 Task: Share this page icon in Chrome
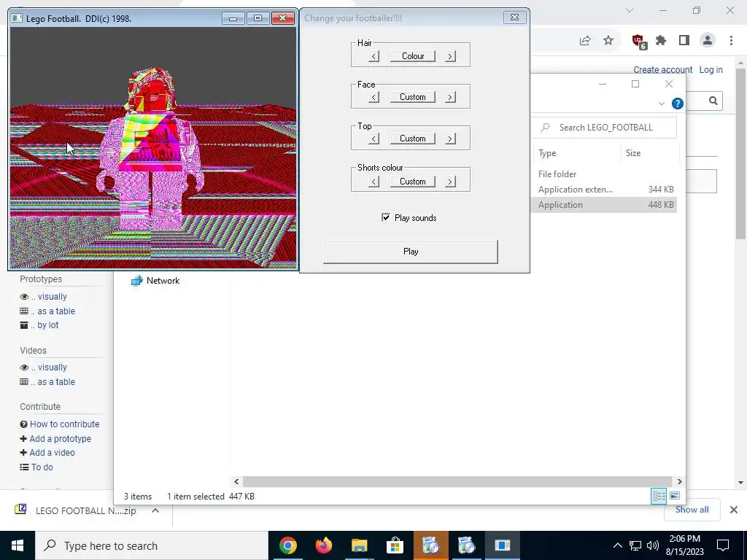[585, 41]
